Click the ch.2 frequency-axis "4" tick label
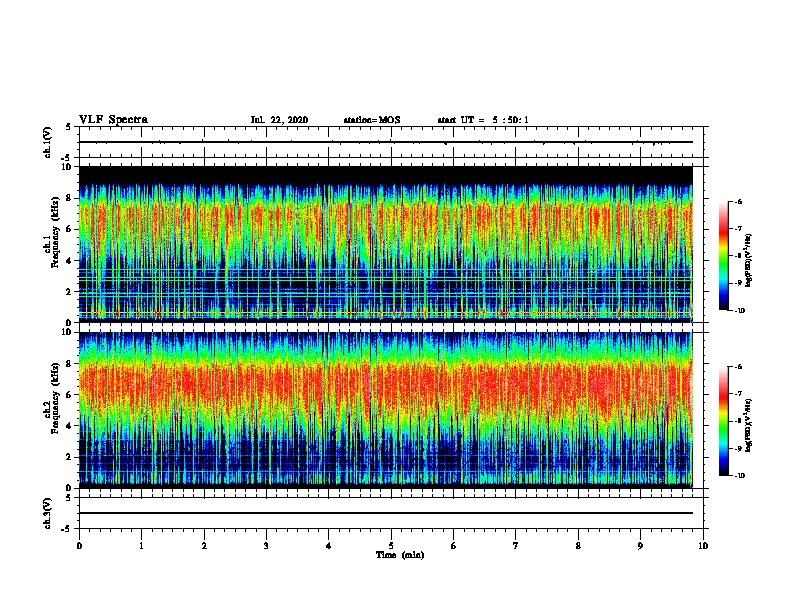 point(69,426)
